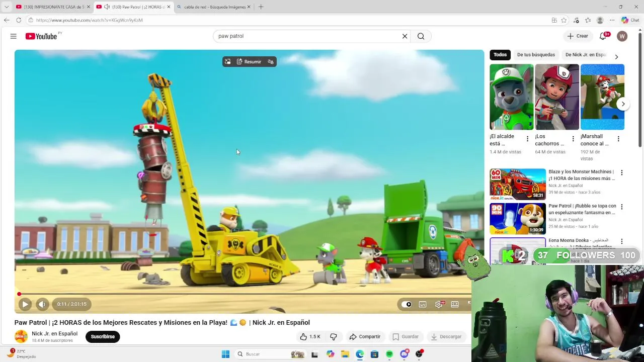
Task: Click the Resumir button over the video
Action: click(x=249, y=62)
